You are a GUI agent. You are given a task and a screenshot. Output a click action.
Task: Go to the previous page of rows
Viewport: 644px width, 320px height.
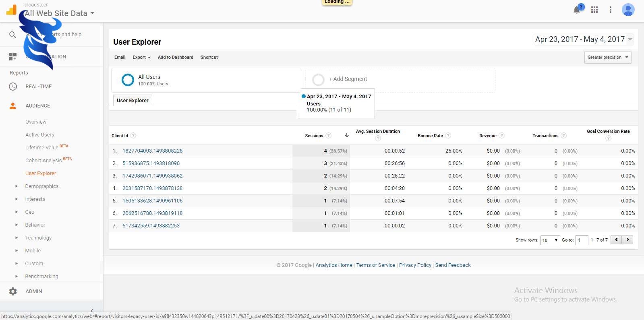[x=616, y=240]
